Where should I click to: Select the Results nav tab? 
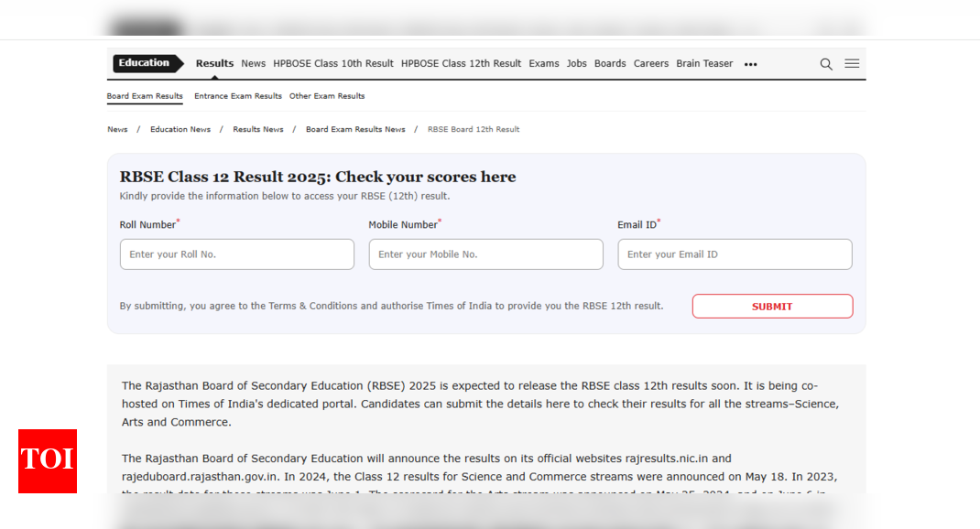tap(214, 64)
